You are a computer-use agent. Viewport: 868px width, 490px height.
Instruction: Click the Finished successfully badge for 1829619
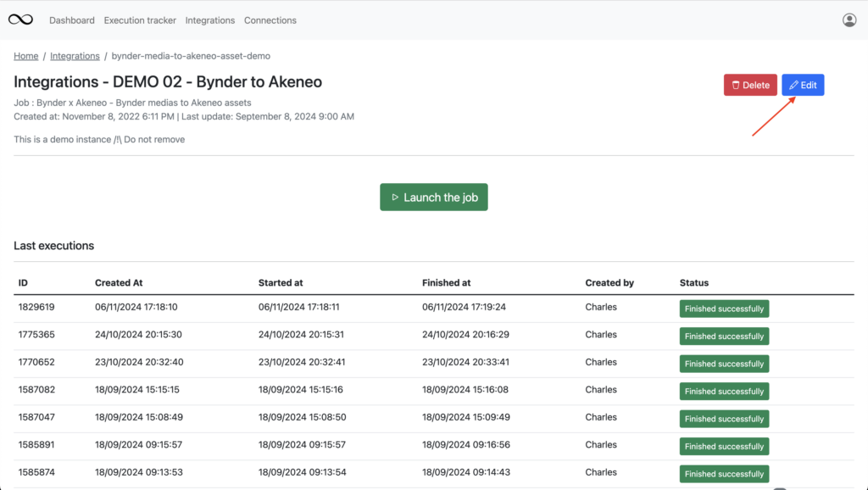click(x=724, y=308)
